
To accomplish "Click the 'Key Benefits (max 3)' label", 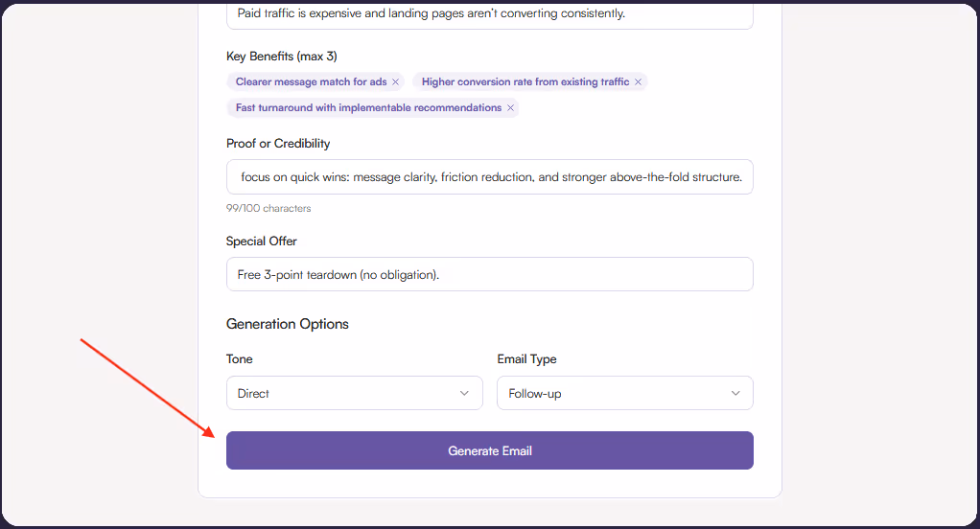I will 282,57.
